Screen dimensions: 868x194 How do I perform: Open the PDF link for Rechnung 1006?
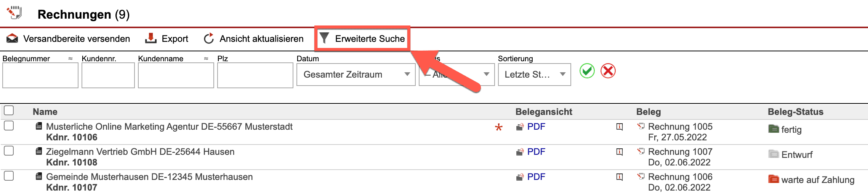pyautogui.click(x=536, y=177)
